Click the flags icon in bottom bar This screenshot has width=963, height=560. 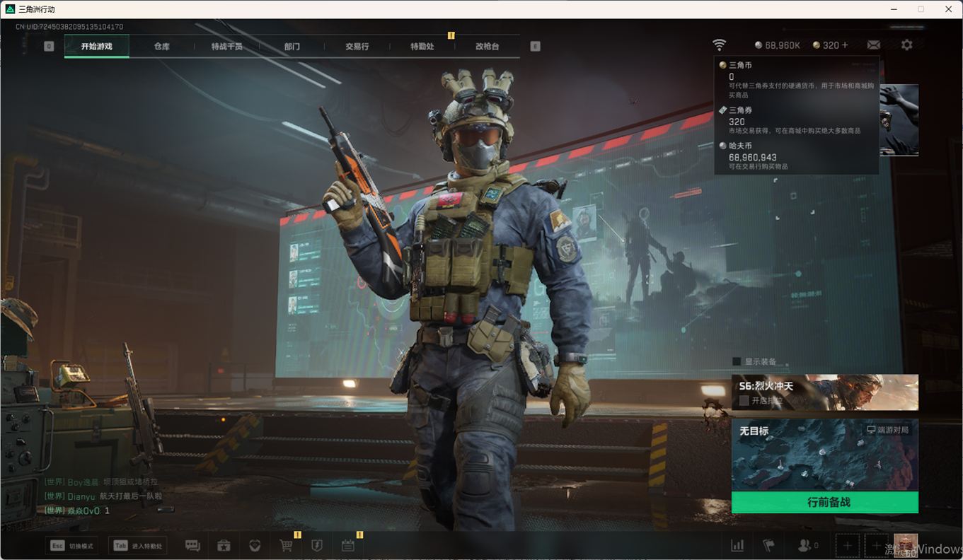click(768, 545)
